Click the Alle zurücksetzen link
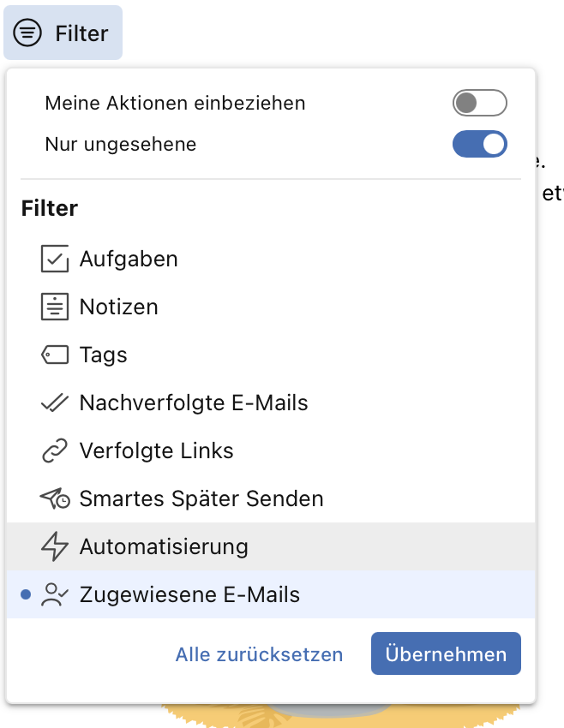The width and height of the screenshot is (564, 728). coord(259,654)
